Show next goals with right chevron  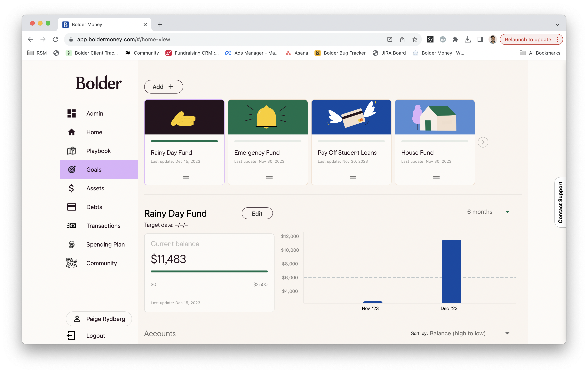[483, 142]
